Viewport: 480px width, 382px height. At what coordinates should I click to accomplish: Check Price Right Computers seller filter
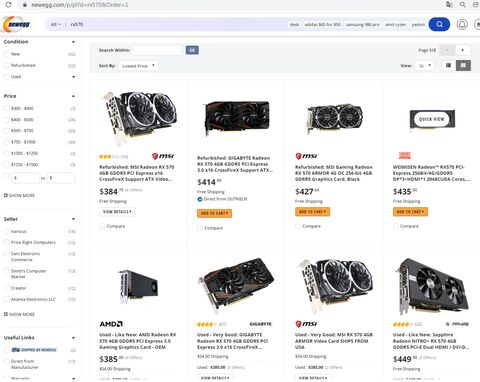(6, 242)
